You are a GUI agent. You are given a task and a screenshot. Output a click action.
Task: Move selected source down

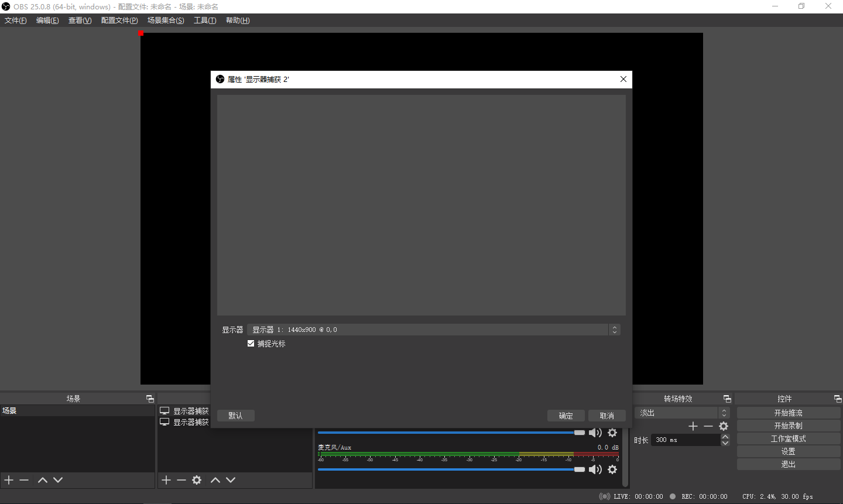click(231, 480)
